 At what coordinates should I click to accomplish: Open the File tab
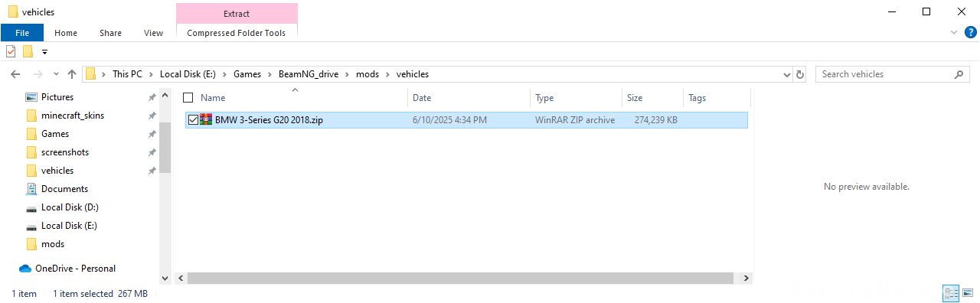point(21,33)
